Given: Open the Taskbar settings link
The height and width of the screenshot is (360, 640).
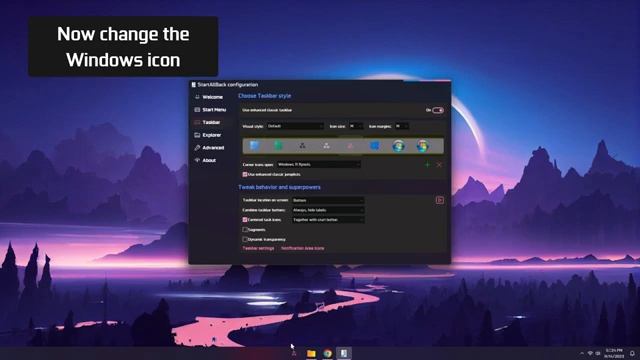Looking at the screenshot, I should tap(258, 248).
